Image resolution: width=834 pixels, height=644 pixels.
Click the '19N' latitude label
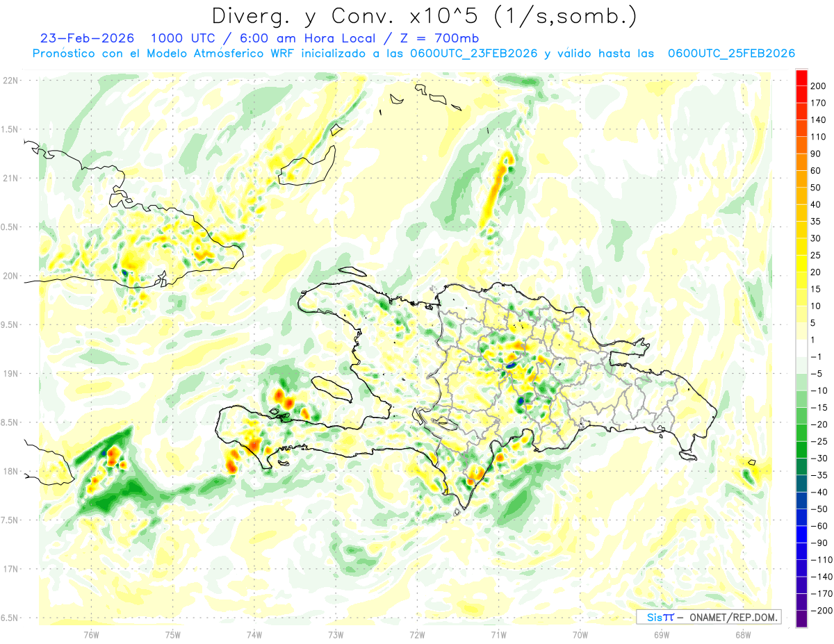(x=10, y=373)
